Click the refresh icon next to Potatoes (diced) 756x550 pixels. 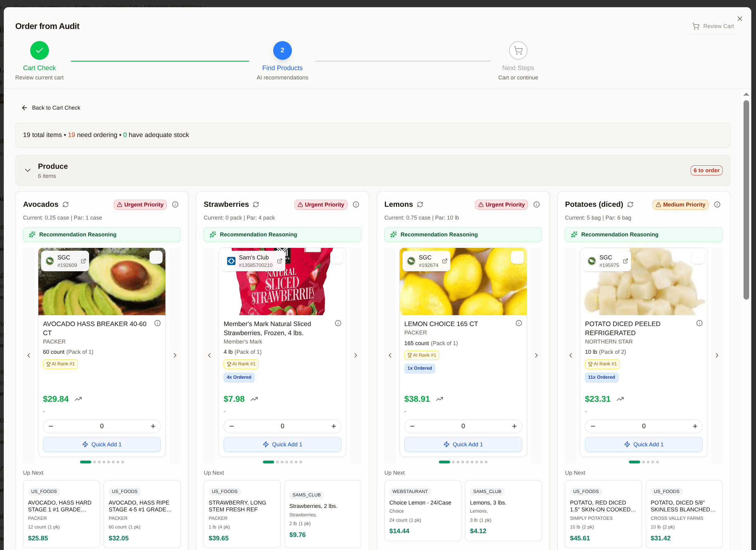tap(631, 204)
